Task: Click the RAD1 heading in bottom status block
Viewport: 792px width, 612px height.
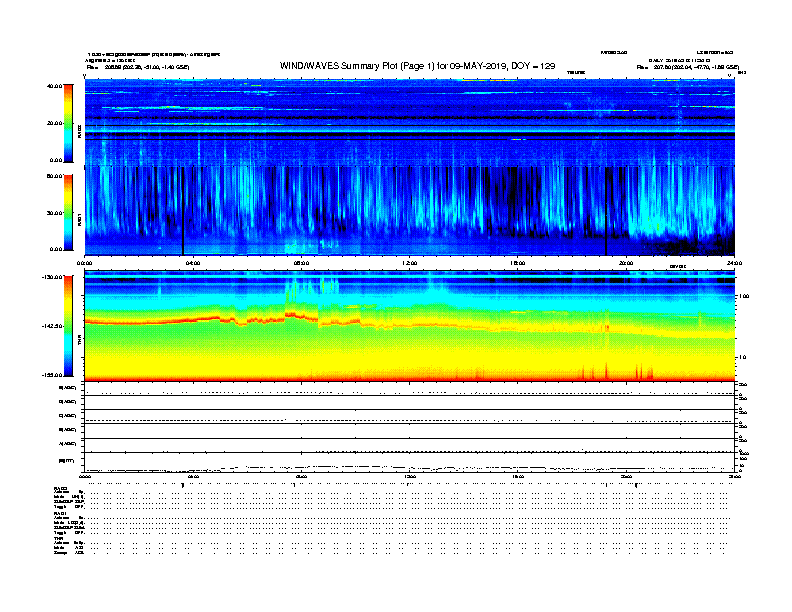Action: click(x=61, y=514)
